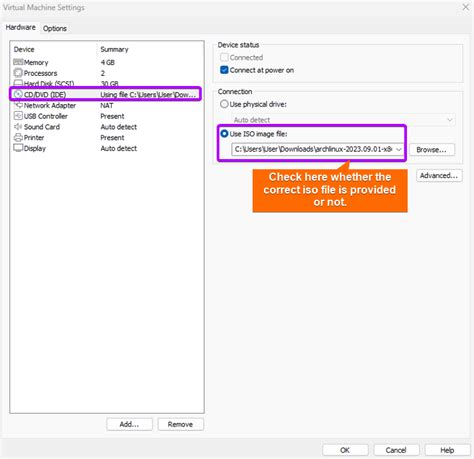Expand the ISO image path dropdown arrow

coord(398,149)
